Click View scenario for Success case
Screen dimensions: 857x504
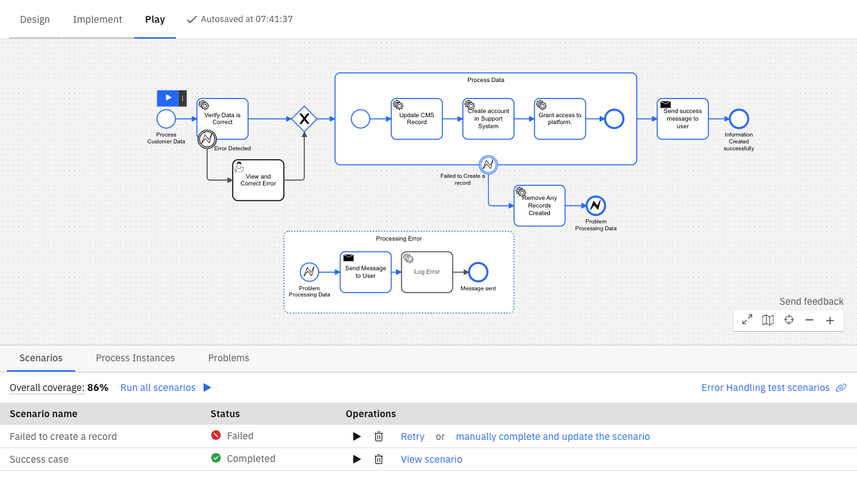[431, 459]
